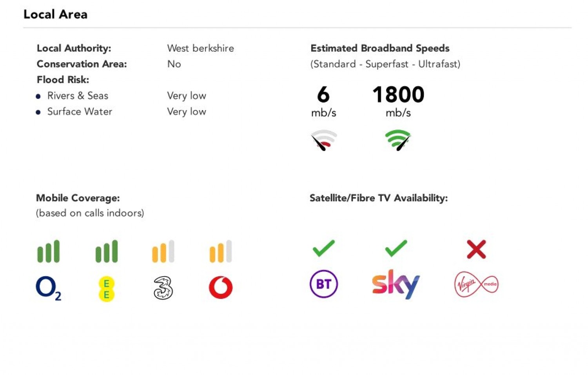The width and height of the screenshot is (588, 375).
Task: Click the West berkshire local authority text
Action: pyautogui.click(x=200, y=48)
